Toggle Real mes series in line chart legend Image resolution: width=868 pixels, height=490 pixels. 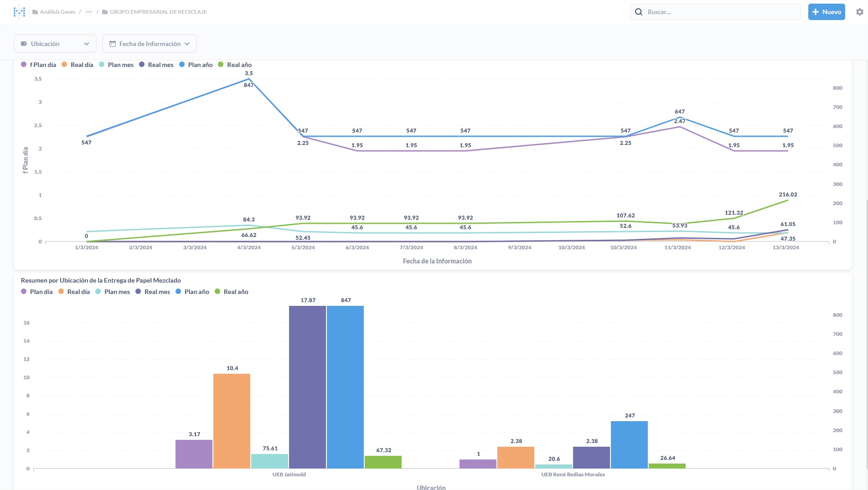(x=156, y=65)
